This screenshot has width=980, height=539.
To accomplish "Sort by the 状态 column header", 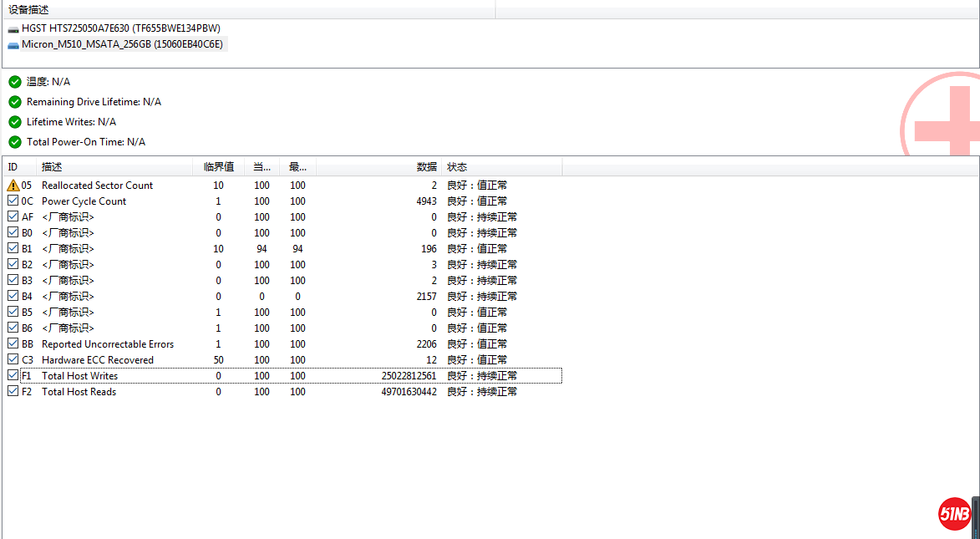I will (x=502, y=167).
